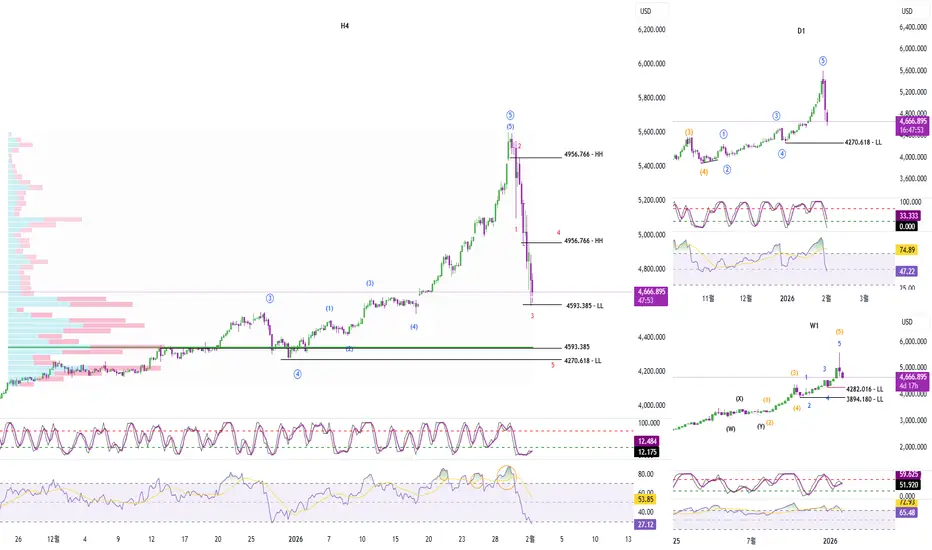932x550 pixels.
Task: Click the 12월 label on H4 time axis
Action: [x=53, y=539]
